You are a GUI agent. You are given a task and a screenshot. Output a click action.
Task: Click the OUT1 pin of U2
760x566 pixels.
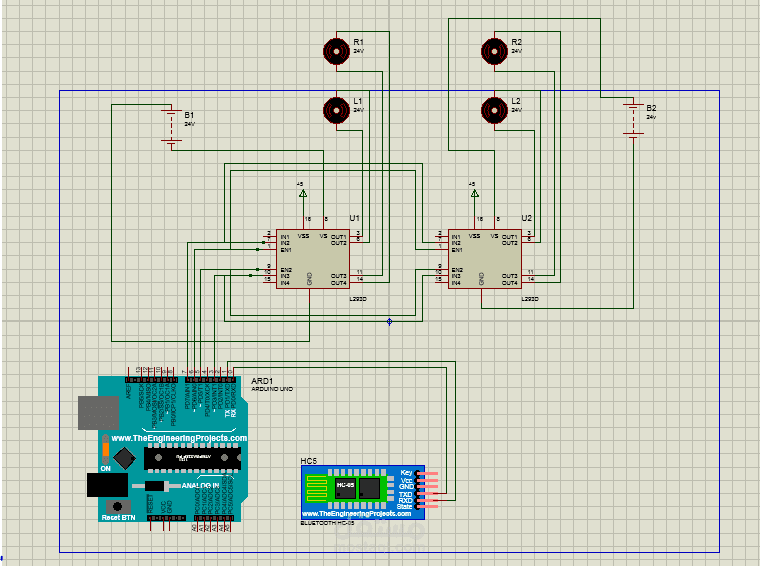point(527,236)
